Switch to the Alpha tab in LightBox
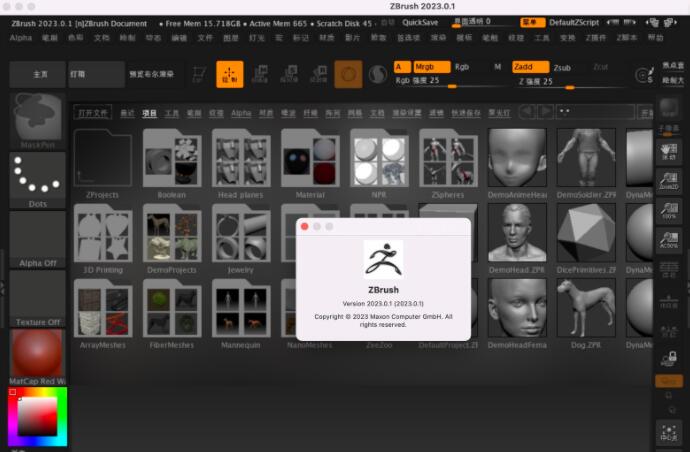The width and height of the screenshot is (690, 452). (241, 113)
